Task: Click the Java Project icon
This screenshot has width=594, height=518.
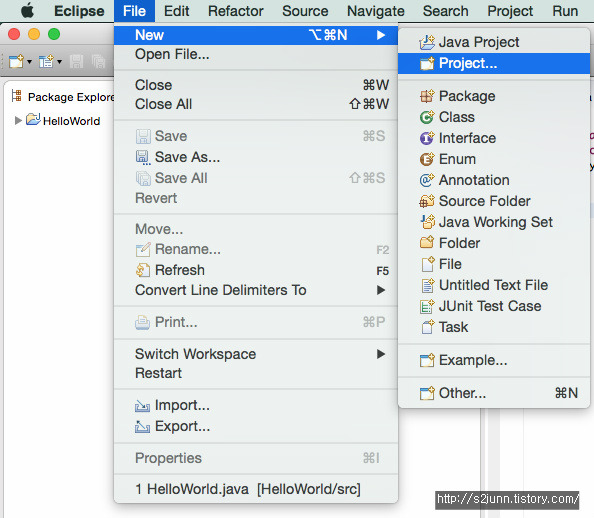Action: [427, 42]
